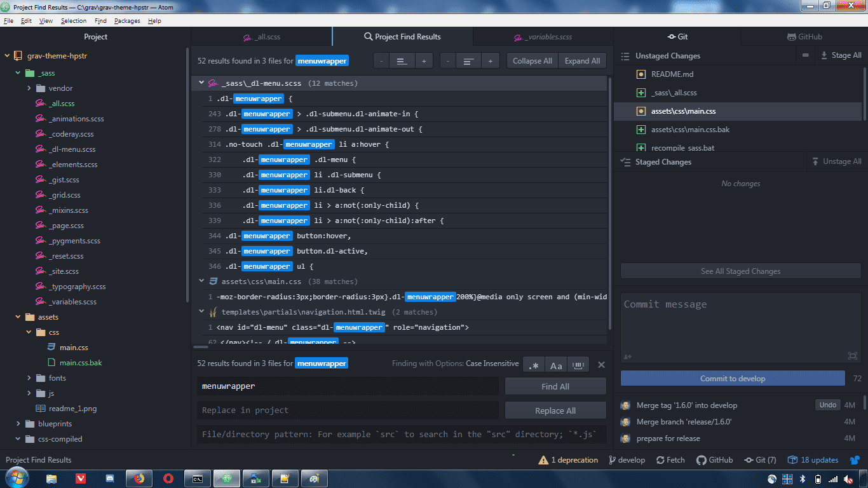Click the 1 deprecation warning icon
The height and width of the screenshot is (488, 868).
567,459
